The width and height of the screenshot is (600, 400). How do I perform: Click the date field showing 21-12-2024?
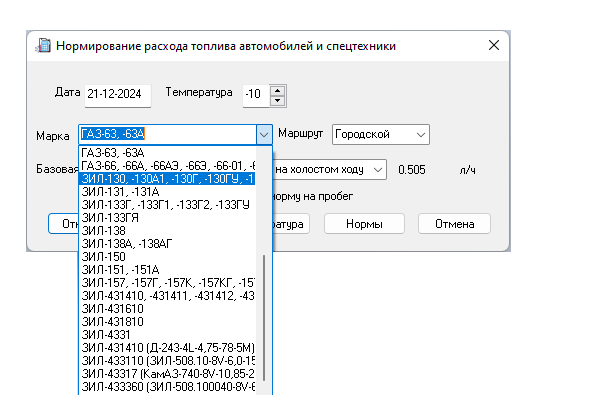click(x=117, y=95)
